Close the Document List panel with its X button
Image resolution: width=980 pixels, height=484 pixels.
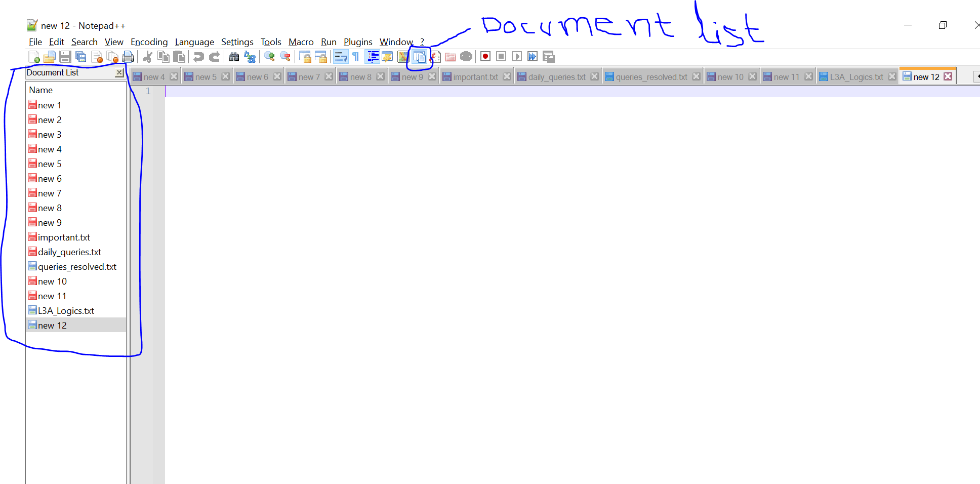coord(119,72)
